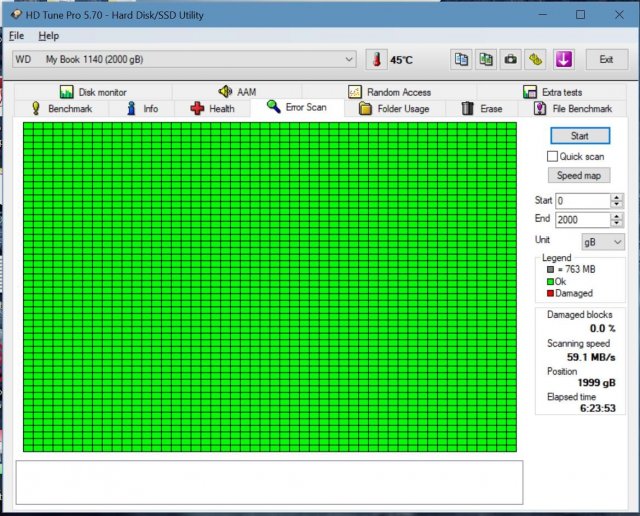Click the thermometer temperature icon
The height and width of the screenshot is (516, 640).
click(376, 59)
